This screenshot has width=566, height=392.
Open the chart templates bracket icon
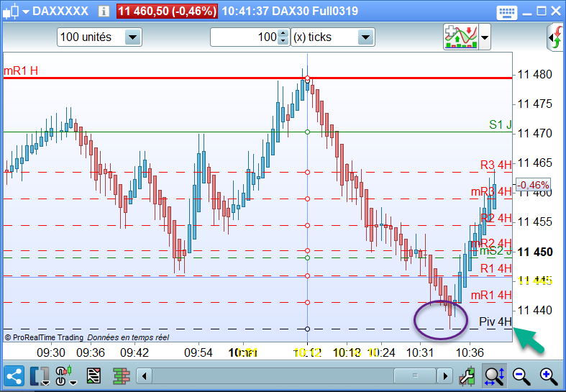[x=40, y=376]
